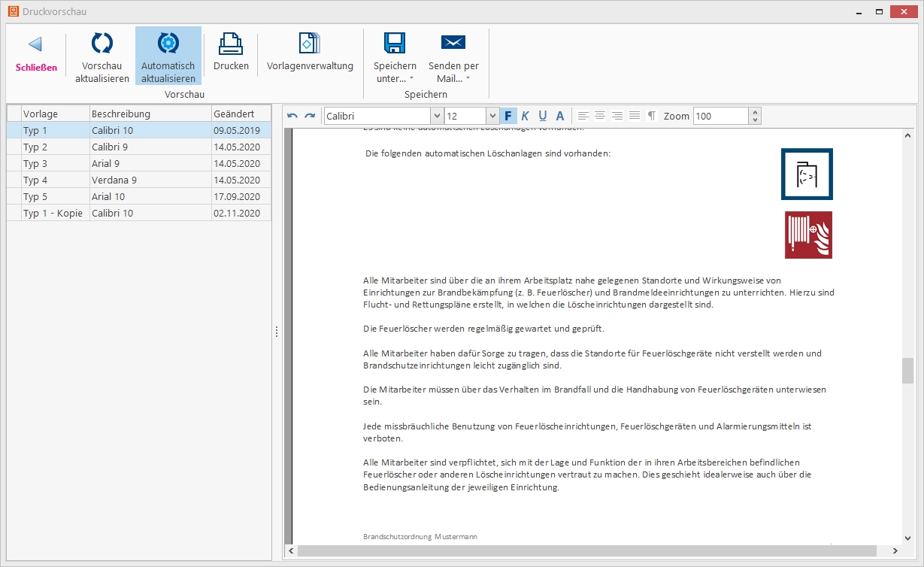Toggle paragraph marks display
Screen dimensions: 924x567
(652, 116)
